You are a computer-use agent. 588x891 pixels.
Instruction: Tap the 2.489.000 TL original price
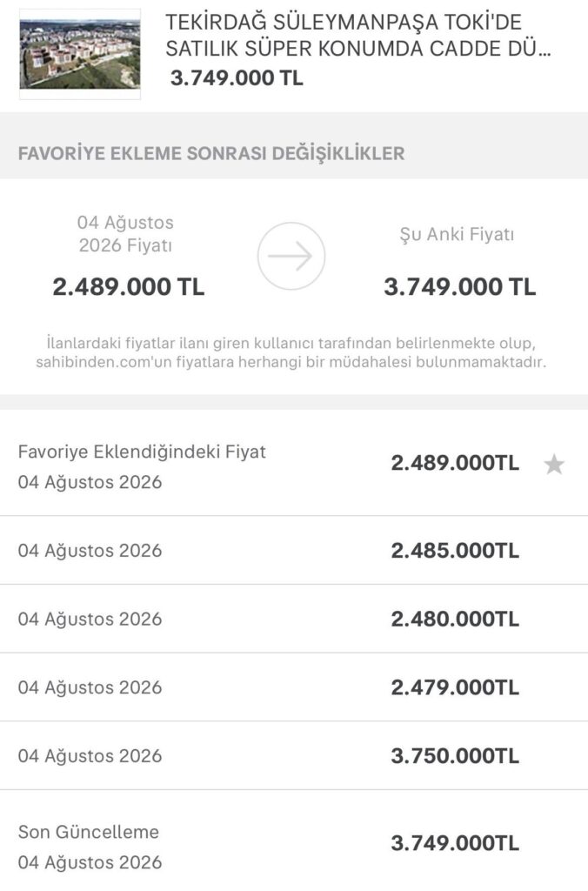tap(129, 286)
